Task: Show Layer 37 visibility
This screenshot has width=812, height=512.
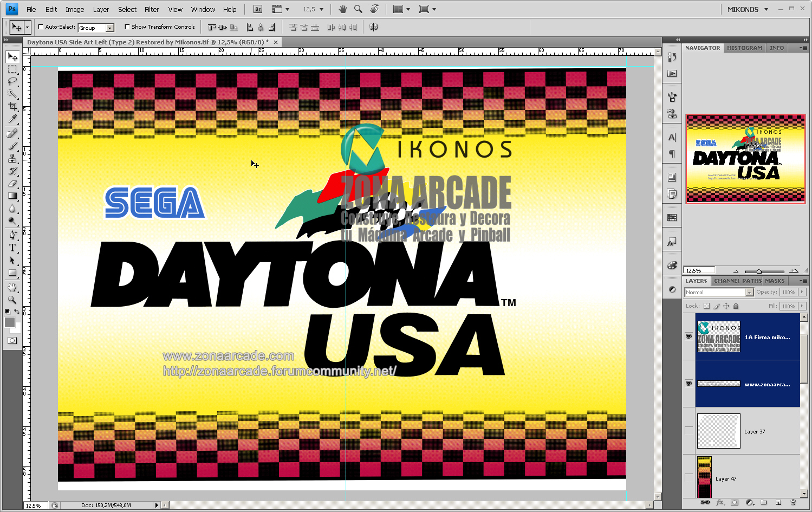Action: [688, 431]
